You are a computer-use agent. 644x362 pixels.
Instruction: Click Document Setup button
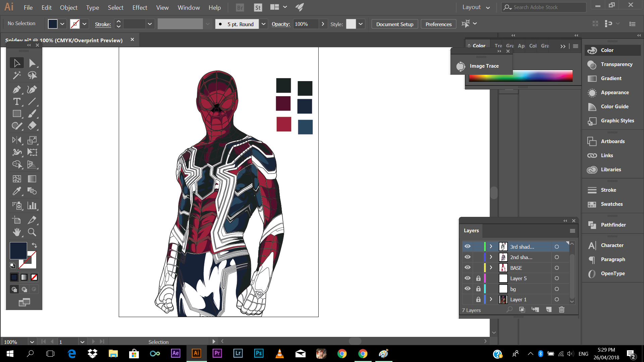tap(395, 24)
